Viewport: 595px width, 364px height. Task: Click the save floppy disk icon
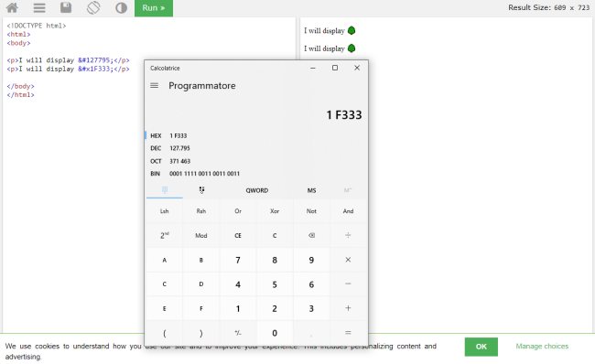click(66, 7)
